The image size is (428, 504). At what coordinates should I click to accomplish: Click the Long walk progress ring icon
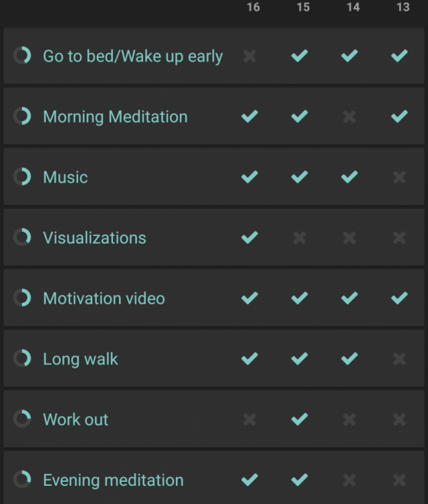coord(22,358)
